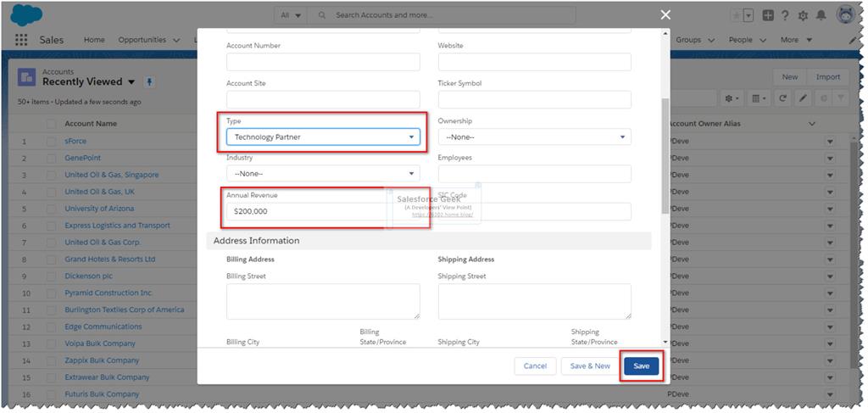Open the user profile avatar
Screen dimensions: 868x413
coord(846,15)
